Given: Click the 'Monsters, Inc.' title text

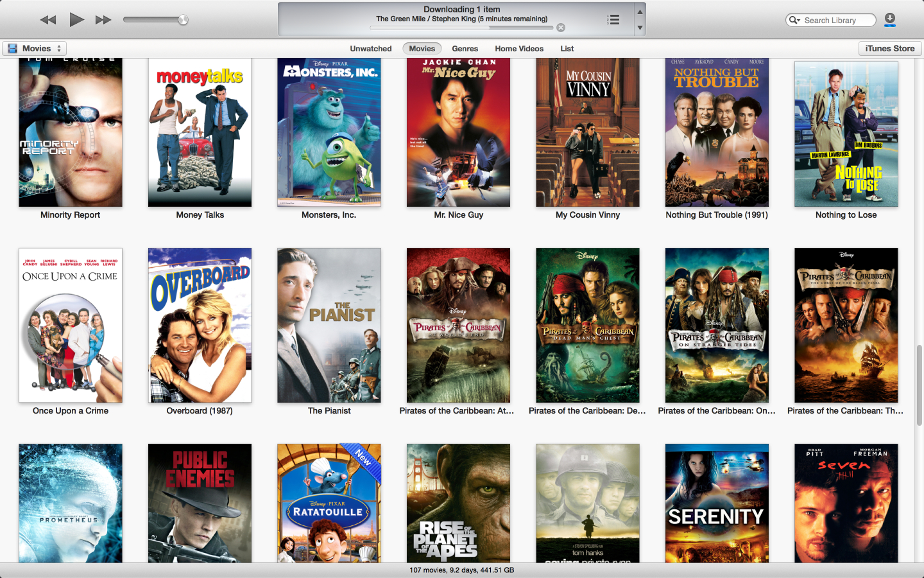Looking at the screenshot, I should (329, 215).
